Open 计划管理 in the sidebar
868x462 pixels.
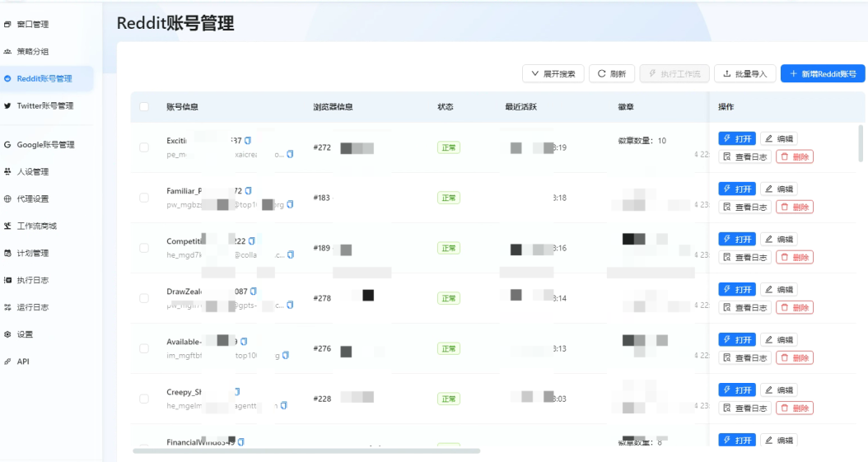(33, 253)
